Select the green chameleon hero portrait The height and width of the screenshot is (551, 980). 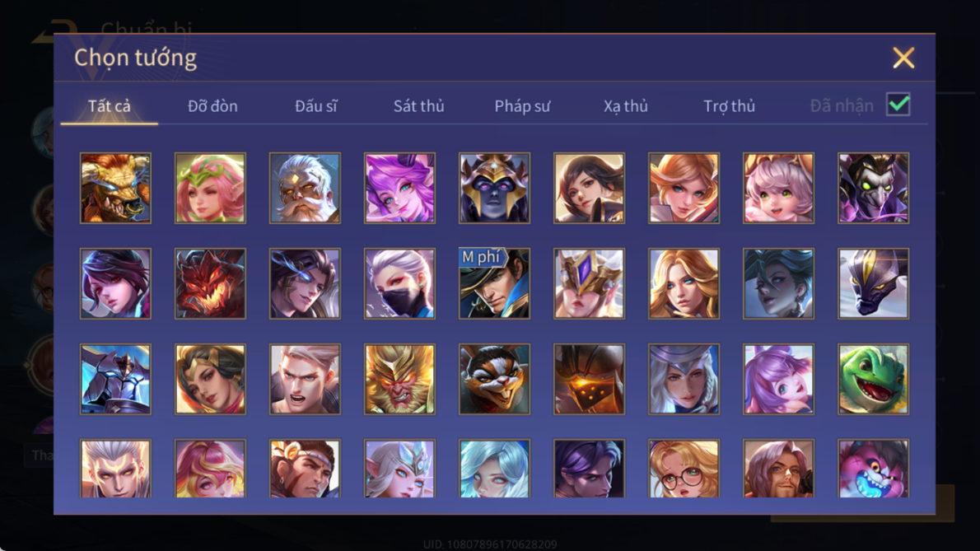pos(873,379)
